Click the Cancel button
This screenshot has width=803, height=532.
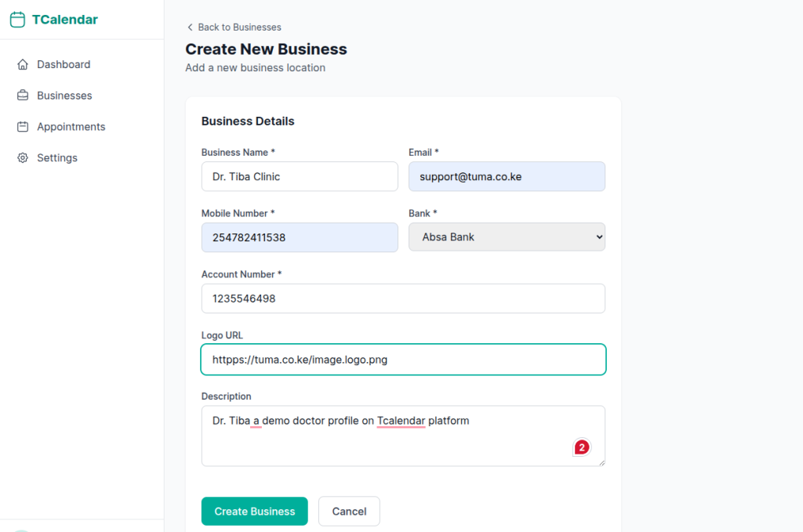(x=349, y=512)
